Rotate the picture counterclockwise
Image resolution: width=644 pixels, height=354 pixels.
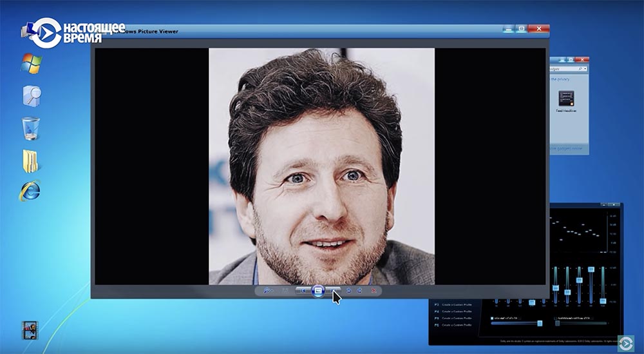349,290
